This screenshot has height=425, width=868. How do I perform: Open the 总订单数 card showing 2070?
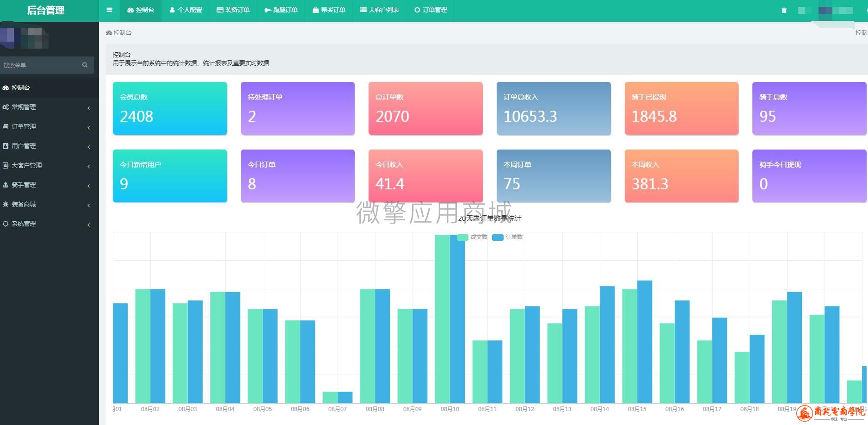(425, 108)
